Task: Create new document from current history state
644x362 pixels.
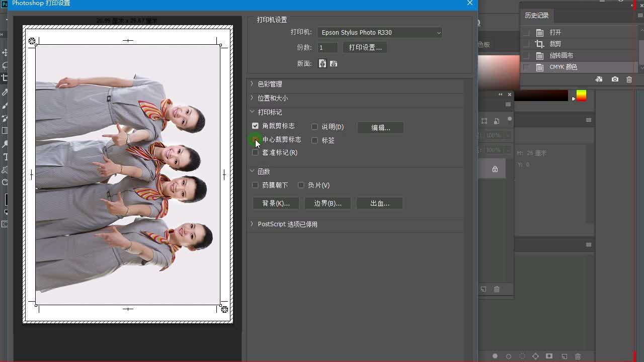Action: (x=600, y=79)
